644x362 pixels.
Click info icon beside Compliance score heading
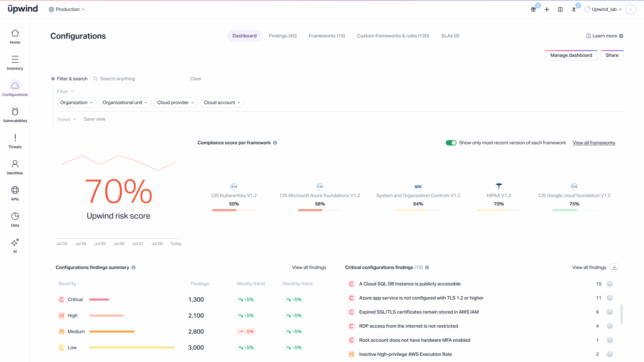click(x=275, y=143)
